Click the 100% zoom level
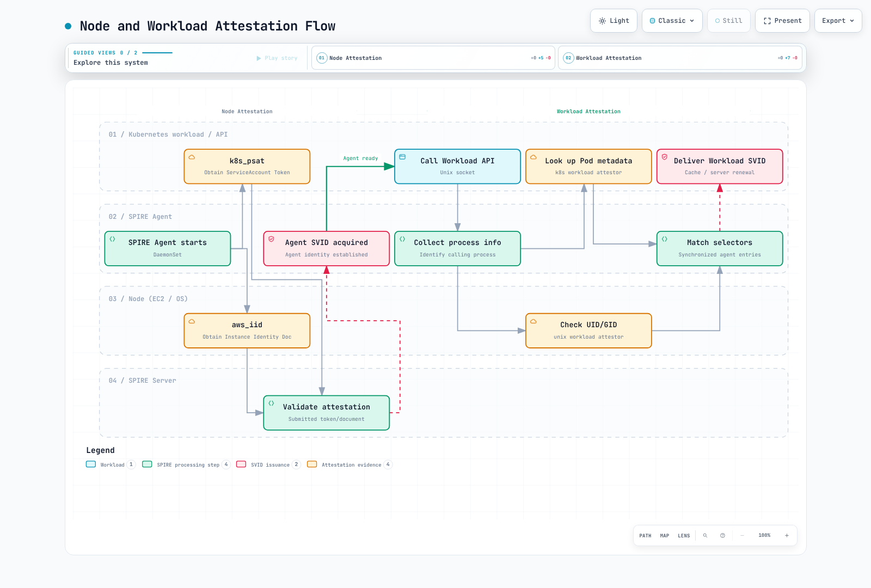 point(764,536)
